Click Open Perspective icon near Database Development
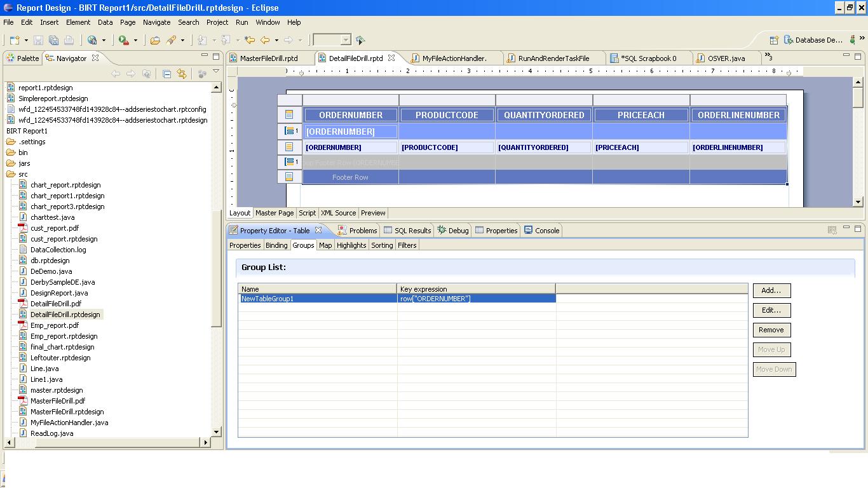Image resolution: width=868 pixels, height=488 pixels. coord(775,40)
